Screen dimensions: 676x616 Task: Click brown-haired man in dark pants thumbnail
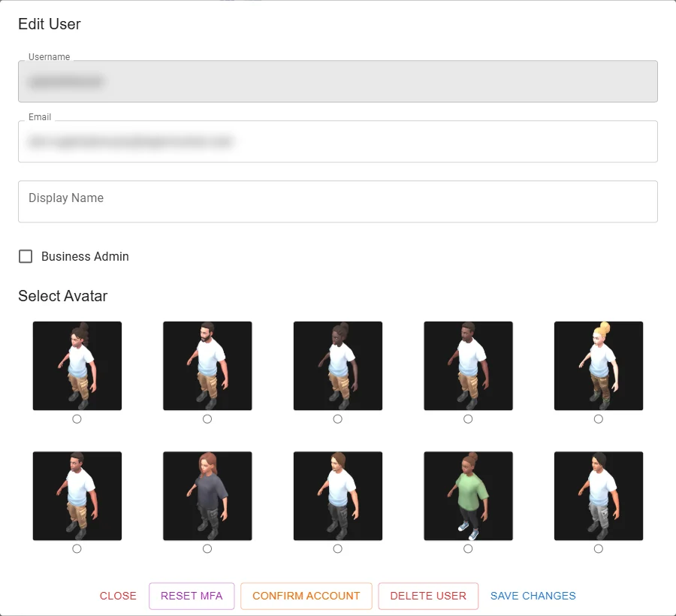337,496
